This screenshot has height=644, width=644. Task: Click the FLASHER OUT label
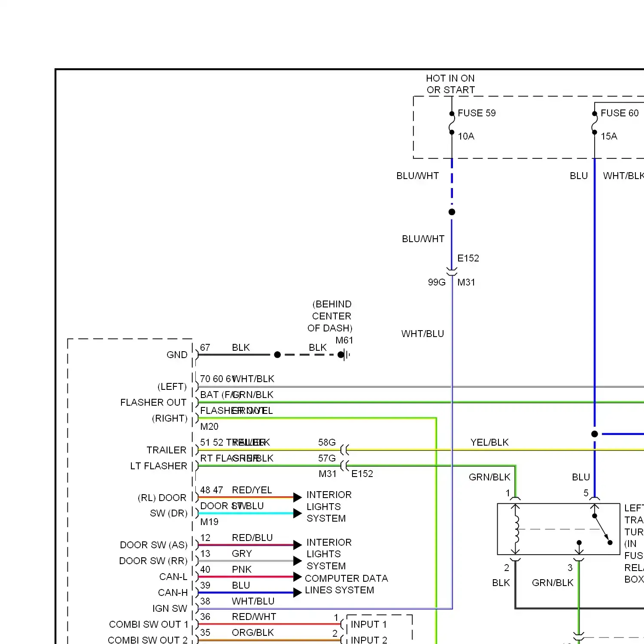tap(153, 402)
